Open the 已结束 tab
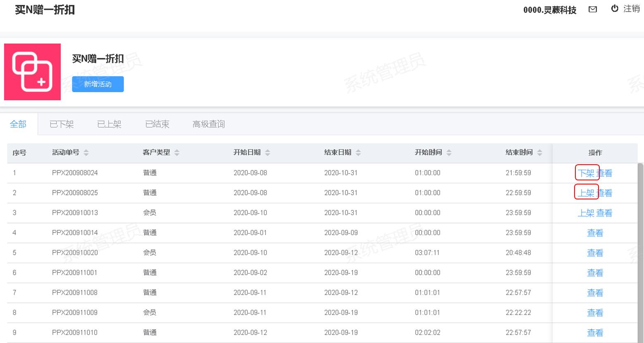The width and height of the screenshot is (644, 343). click(157, 124)
